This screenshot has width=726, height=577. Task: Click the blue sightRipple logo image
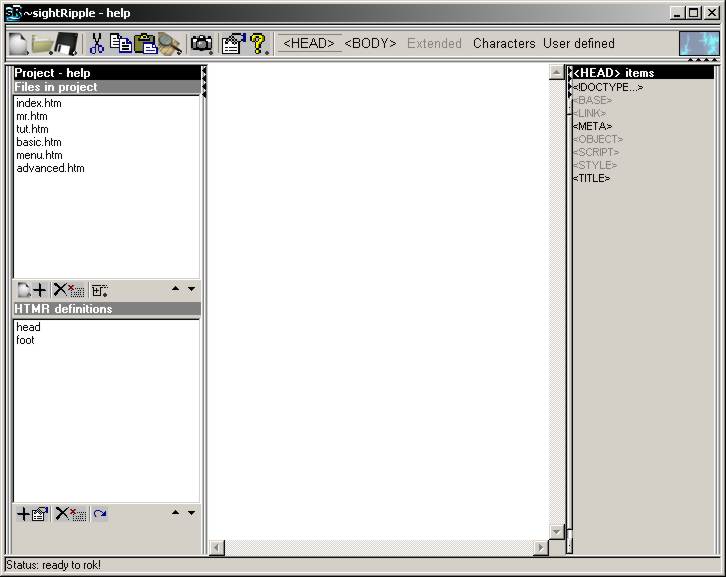click(699, 44)
